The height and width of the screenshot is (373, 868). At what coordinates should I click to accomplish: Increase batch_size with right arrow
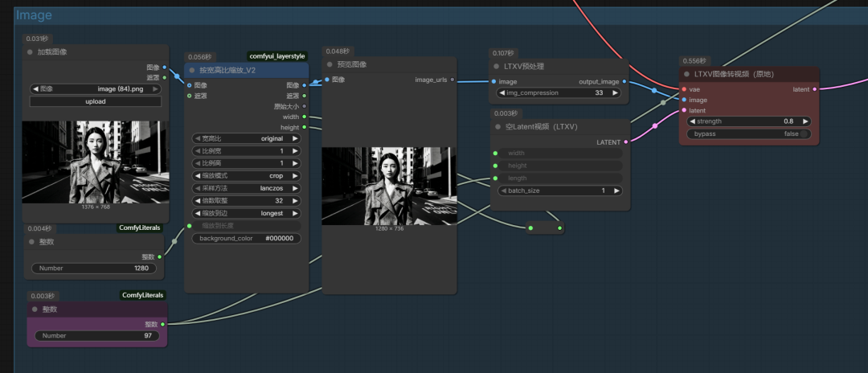(x=616, y=191)
